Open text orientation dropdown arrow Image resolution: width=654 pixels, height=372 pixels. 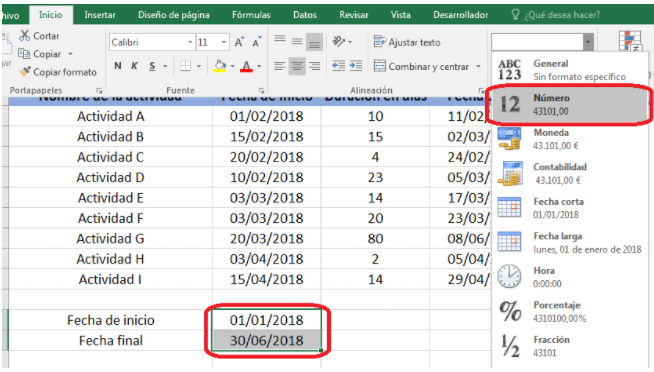click(350, 42)
